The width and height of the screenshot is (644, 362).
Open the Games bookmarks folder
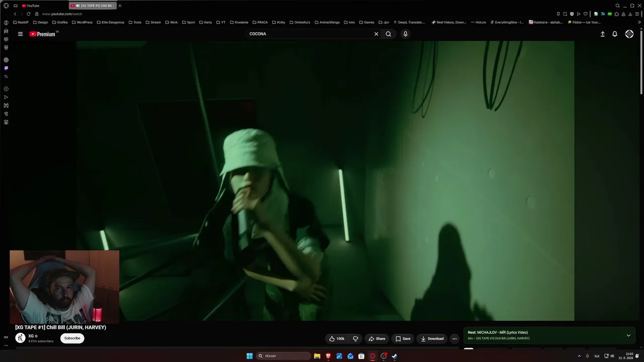367,23
